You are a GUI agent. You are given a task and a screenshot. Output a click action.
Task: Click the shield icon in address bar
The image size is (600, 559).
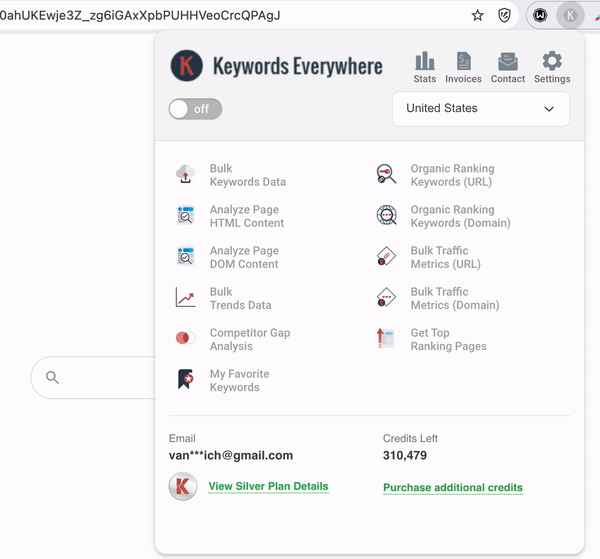point(504,16)
